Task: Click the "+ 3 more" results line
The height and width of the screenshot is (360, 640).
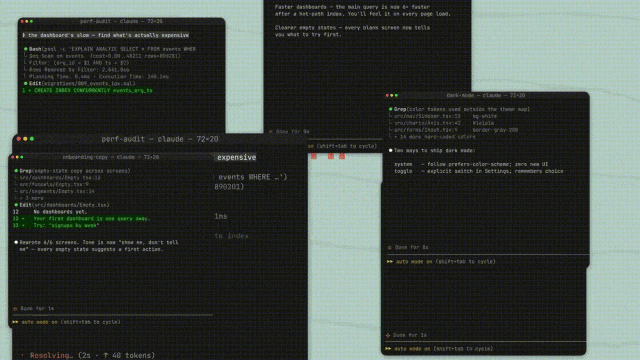Action: click(x=29, y=198)
